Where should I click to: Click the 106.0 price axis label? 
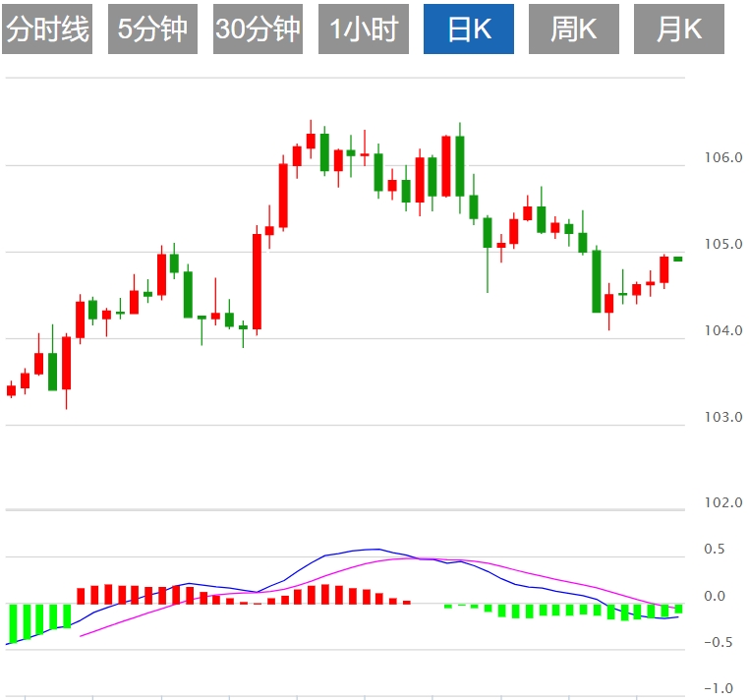tap(723, 157)
